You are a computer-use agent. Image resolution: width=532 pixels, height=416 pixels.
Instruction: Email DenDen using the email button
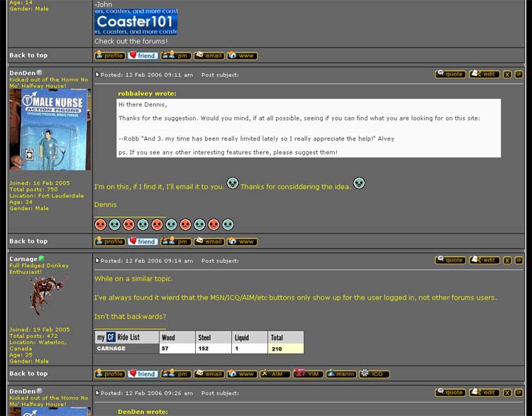click(209, 241)
